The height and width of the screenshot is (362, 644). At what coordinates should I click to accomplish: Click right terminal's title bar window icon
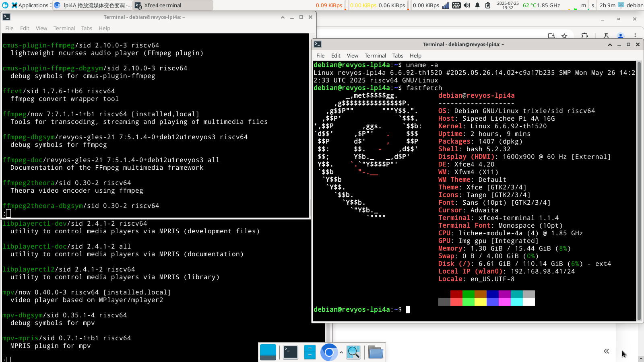coord(318,44)
